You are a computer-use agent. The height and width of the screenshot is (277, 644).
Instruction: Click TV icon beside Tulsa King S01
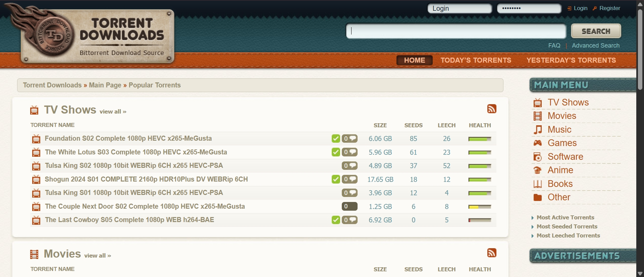[36, 193]
